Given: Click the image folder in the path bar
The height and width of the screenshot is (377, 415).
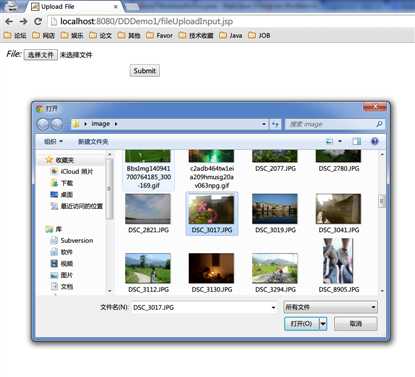Looking at the screenshot, I should pyautogui.click(x=101, y=124).
